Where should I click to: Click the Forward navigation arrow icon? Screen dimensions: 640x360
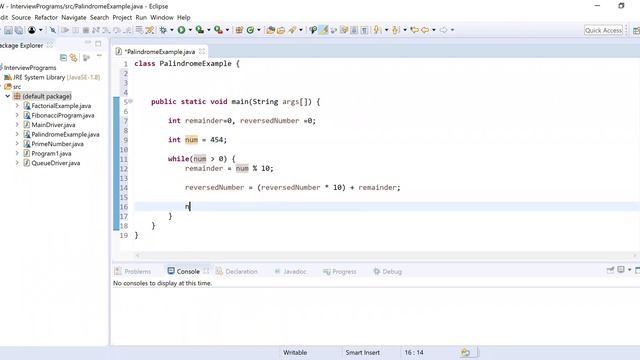443,30
